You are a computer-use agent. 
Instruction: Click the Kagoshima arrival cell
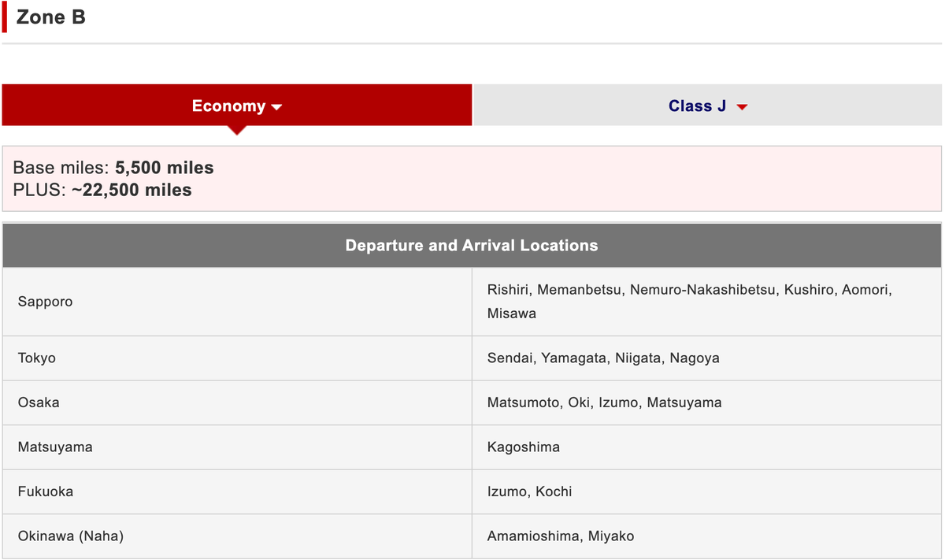click(524, 447)
